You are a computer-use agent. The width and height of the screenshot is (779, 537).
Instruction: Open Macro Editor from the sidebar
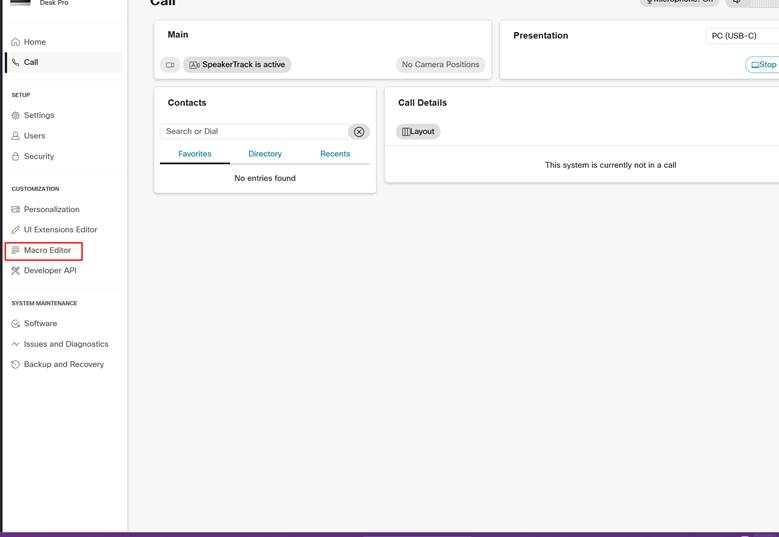(47, 250)
